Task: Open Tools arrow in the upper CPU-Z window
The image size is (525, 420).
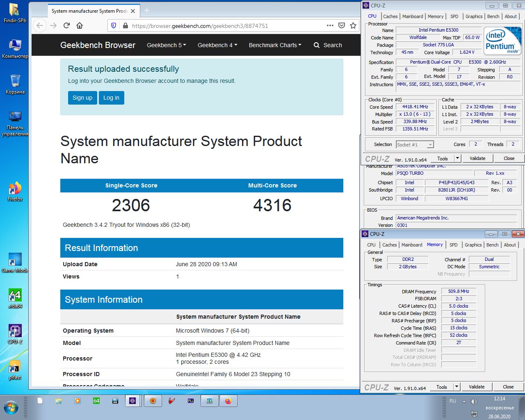Action: [458, 158]
